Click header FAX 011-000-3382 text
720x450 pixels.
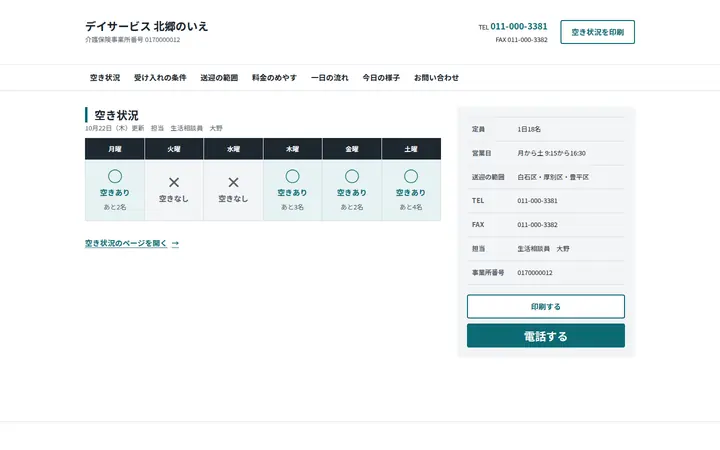point(522,39)
